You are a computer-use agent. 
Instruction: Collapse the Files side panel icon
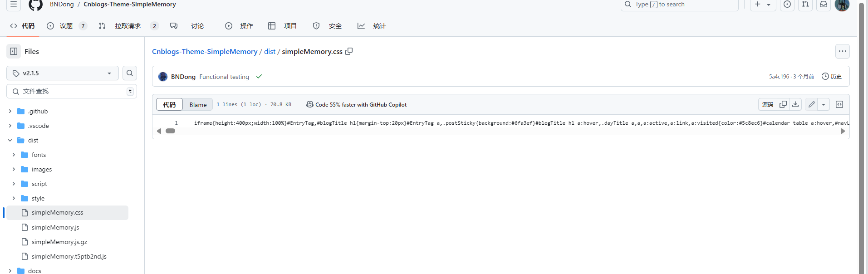(14, 51)
